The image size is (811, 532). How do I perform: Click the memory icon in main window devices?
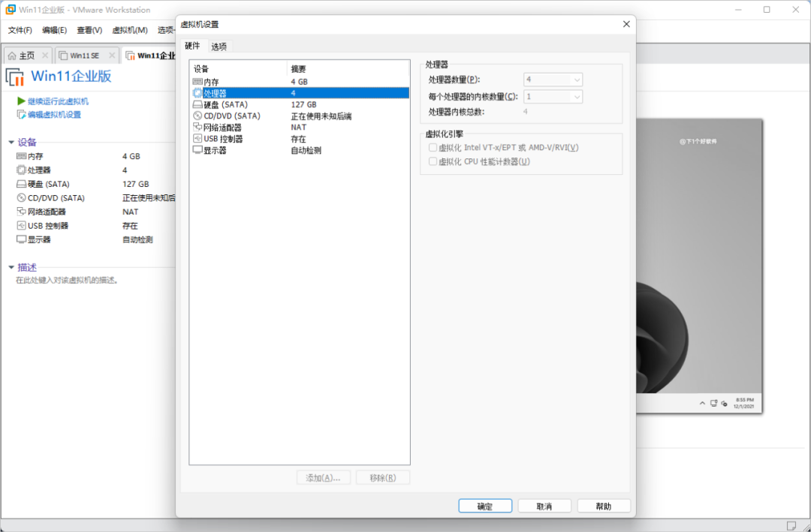click(x=21, y=156)
